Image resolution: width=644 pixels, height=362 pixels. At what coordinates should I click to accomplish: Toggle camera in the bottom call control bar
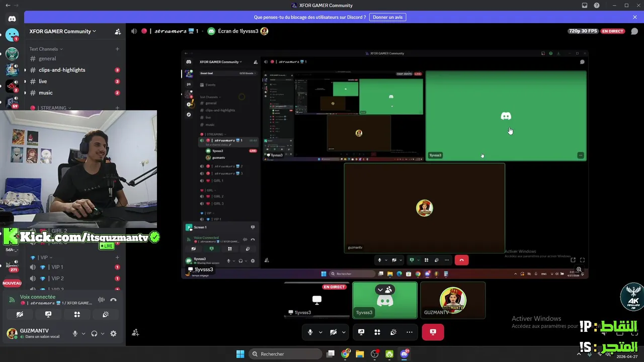coord(333,332)
